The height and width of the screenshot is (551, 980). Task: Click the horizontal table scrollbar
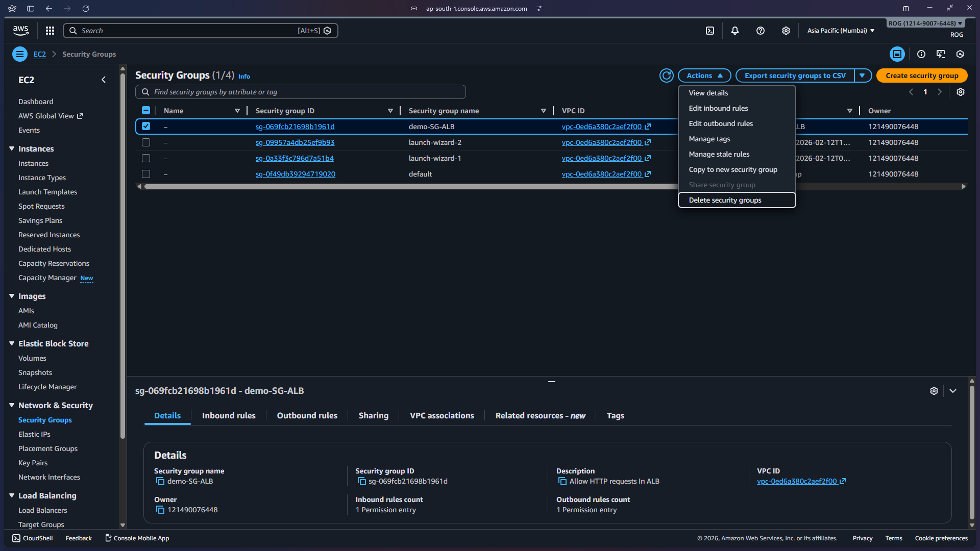408,187
